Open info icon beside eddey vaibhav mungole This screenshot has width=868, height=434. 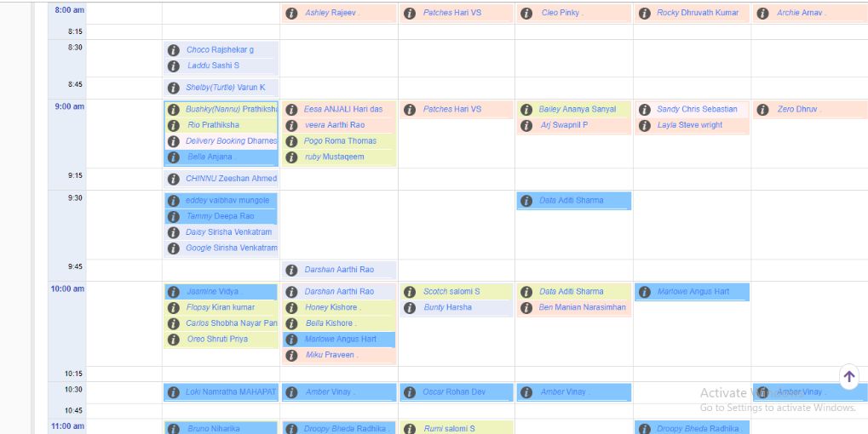pos(173,201)
